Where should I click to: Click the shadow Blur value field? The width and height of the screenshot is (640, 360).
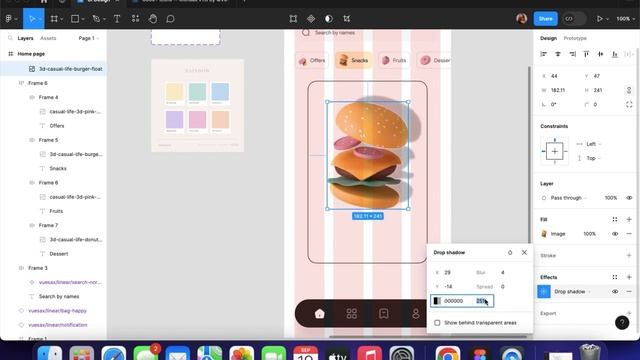point(502,272)
